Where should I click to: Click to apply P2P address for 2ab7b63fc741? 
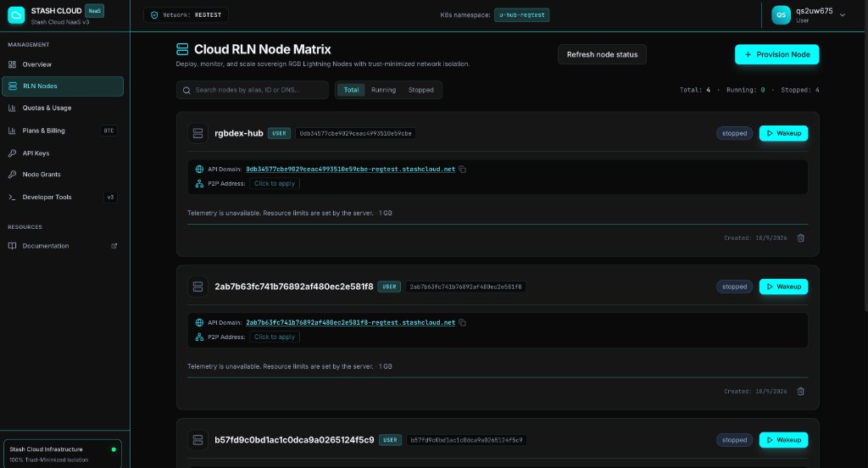pos(275,337)
